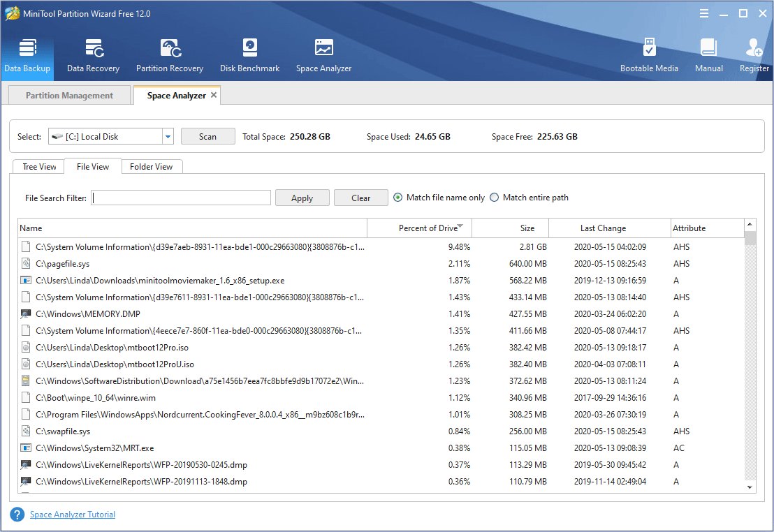The height and width of the screenshot is (532, 774).
Task: Sort by Last Change column header
Action: click(610, 228)
